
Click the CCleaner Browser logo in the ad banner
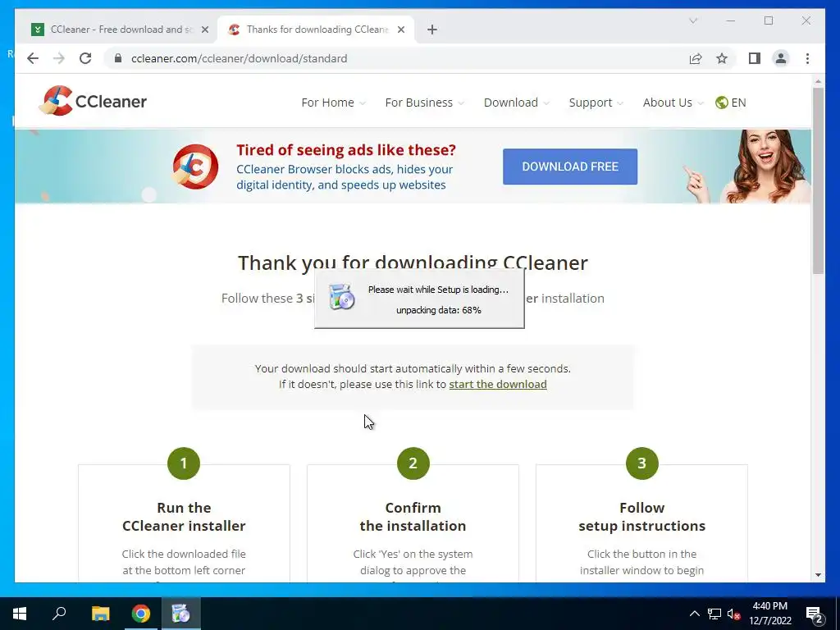tap(195, 167)
